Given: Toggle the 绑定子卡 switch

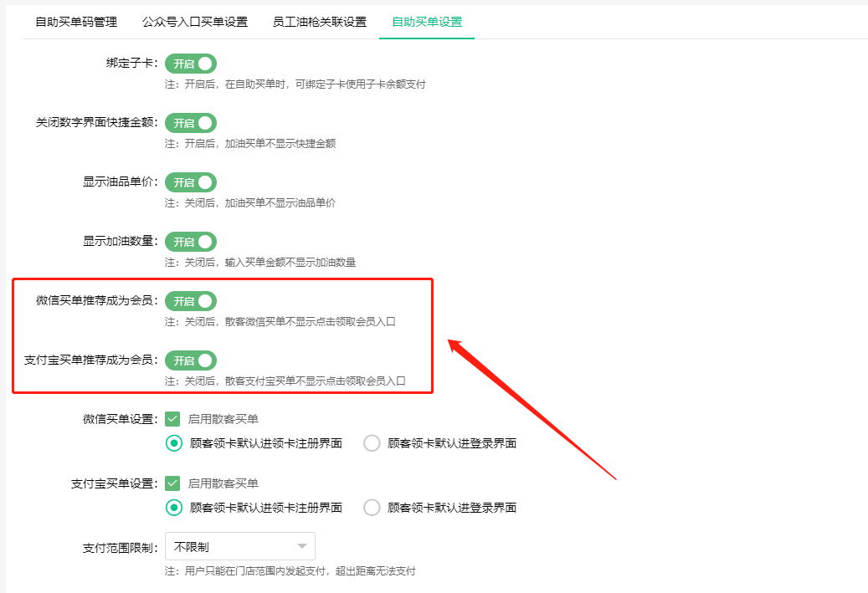Looking at the screenshot, I should point(191,64).
